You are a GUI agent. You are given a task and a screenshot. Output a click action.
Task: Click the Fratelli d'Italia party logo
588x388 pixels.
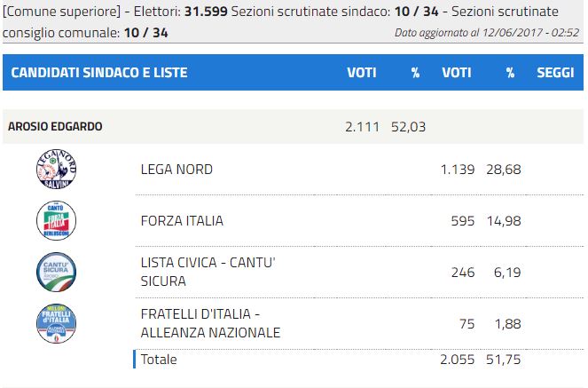point(56,323)
